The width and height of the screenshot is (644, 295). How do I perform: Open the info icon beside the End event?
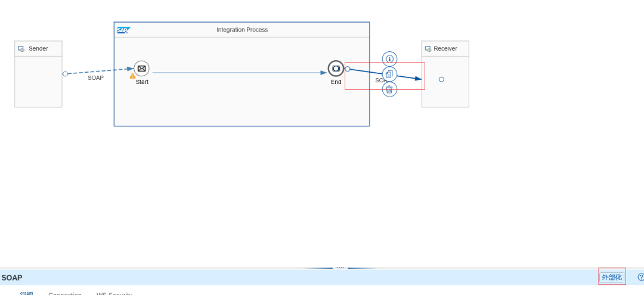[389, 58]
